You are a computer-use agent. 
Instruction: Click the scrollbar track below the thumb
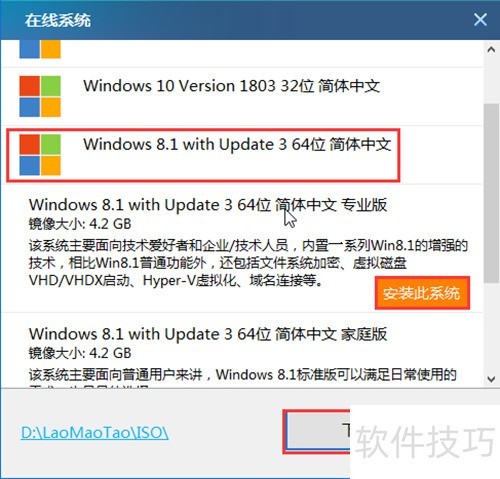coord(491,328)
